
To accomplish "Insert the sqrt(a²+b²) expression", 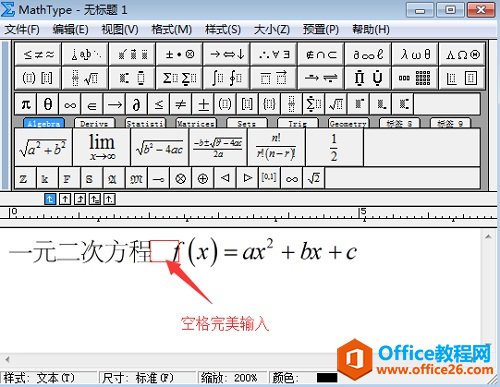I will (x=43, y=147).
